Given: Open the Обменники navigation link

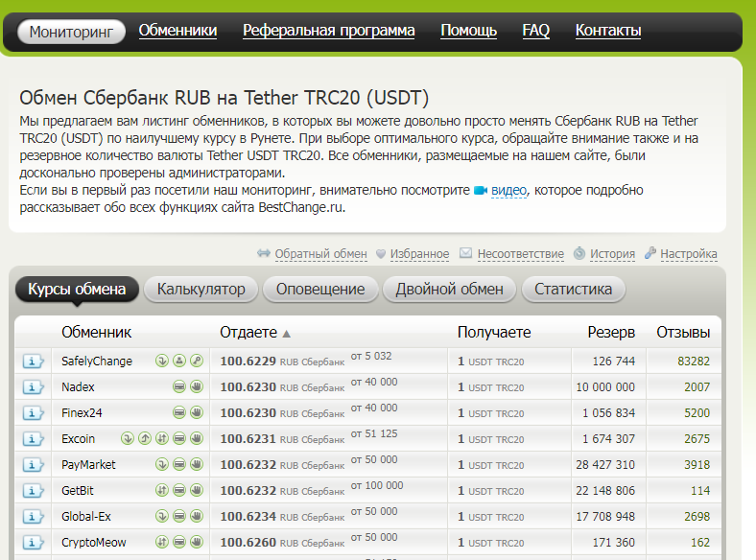Looking at the screenshot, I should (x=177, y=31).
